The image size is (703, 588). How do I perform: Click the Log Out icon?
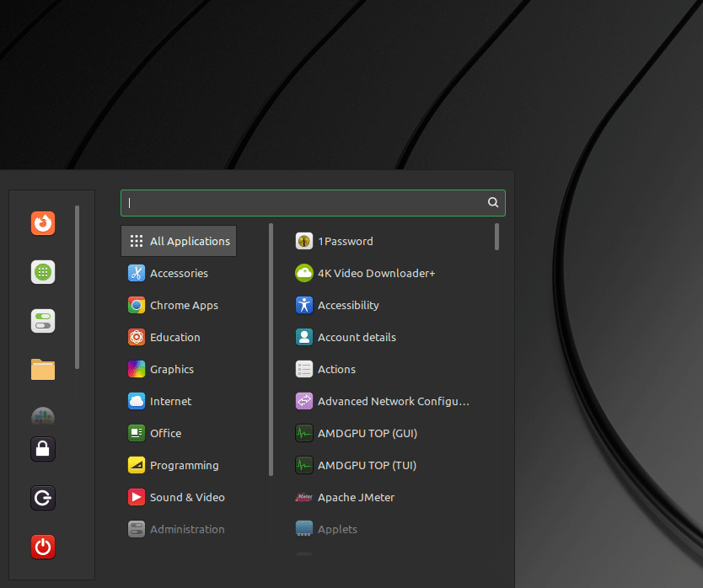43,498
